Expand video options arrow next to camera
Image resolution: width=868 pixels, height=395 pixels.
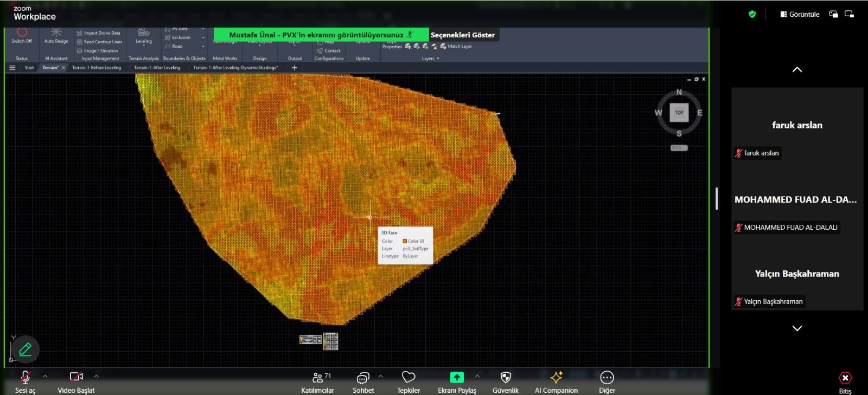coord(96,375)
